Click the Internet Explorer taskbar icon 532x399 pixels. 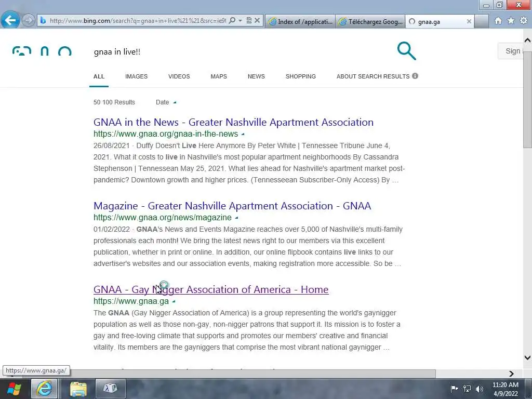point(45,389)
